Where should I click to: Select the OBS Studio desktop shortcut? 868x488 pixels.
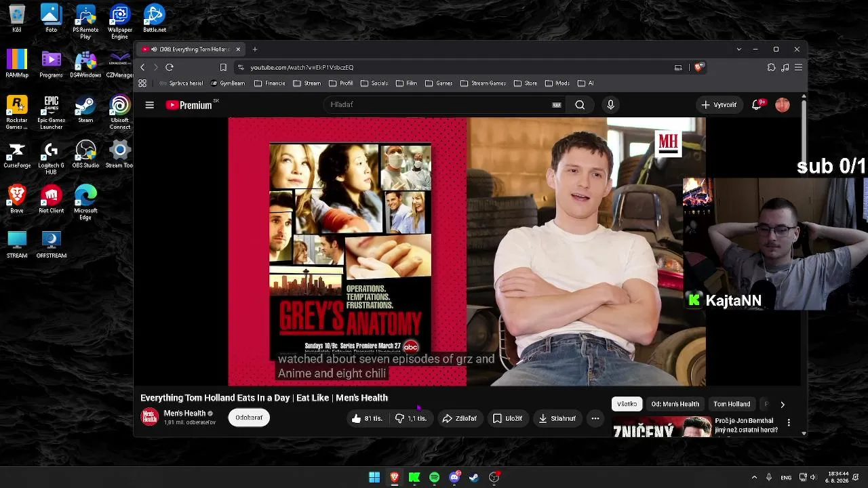85,155
